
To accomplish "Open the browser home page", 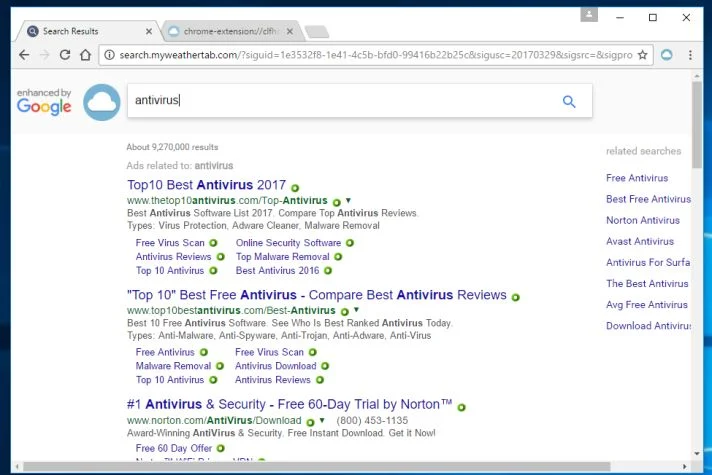I will point(85,55).
